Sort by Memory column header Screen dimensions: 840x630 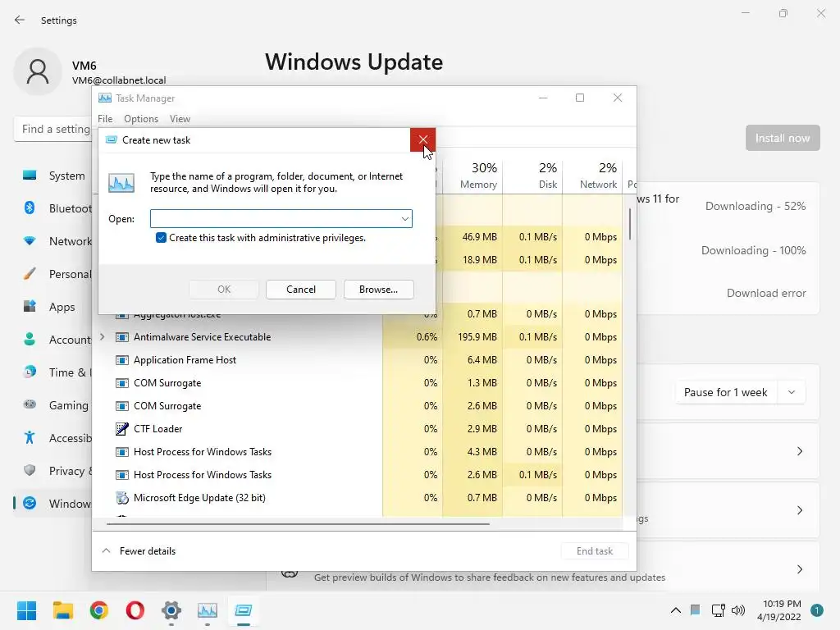[x=473, y=176]
